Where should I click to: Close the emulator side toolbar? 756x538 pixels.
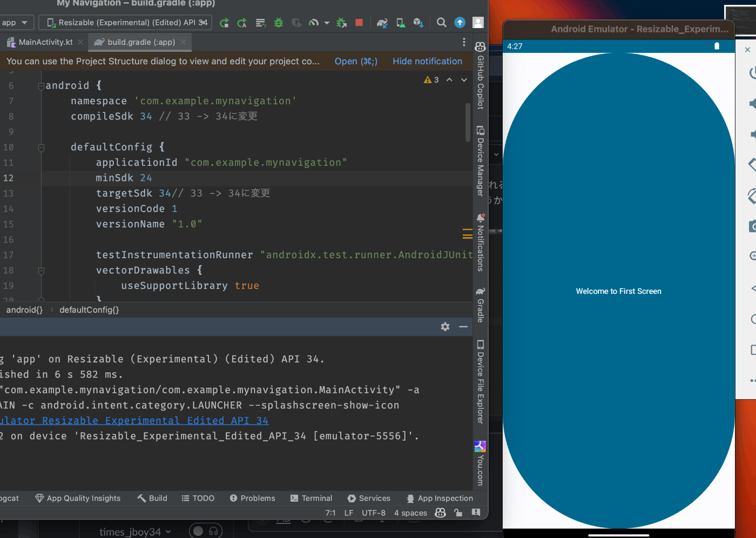click(x=747, y=50)
